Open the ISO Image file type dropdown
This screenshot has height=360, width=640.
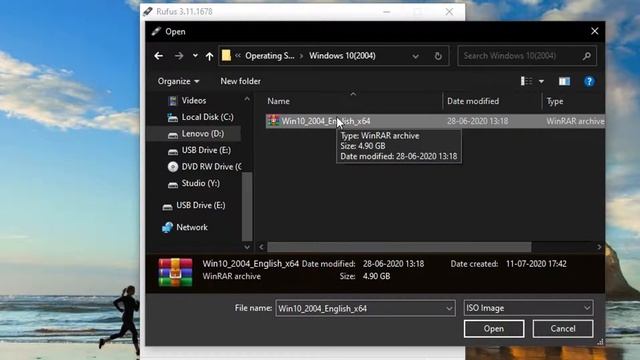click(x=529, y=308)
